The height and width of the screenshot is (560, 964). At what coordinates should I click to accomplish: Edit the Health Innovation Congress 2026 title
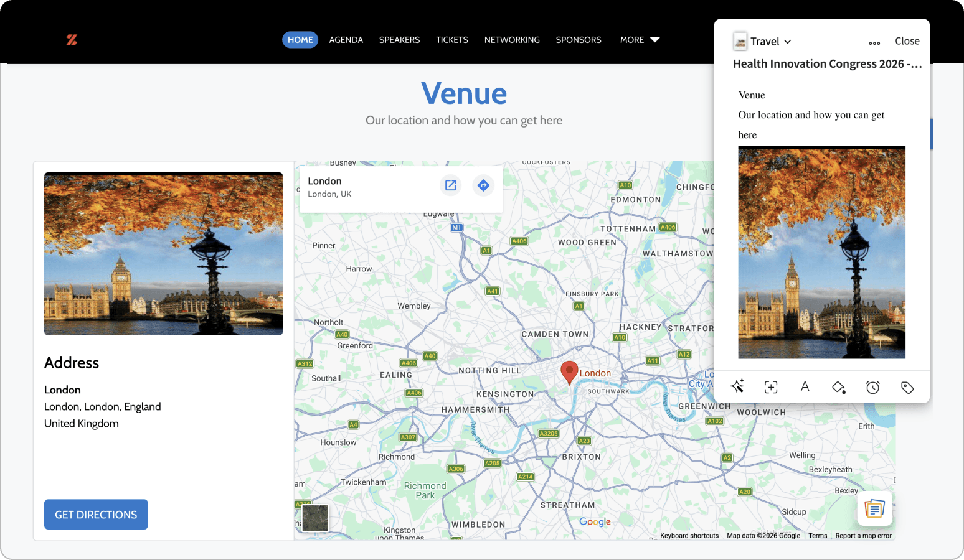[828, 64]
